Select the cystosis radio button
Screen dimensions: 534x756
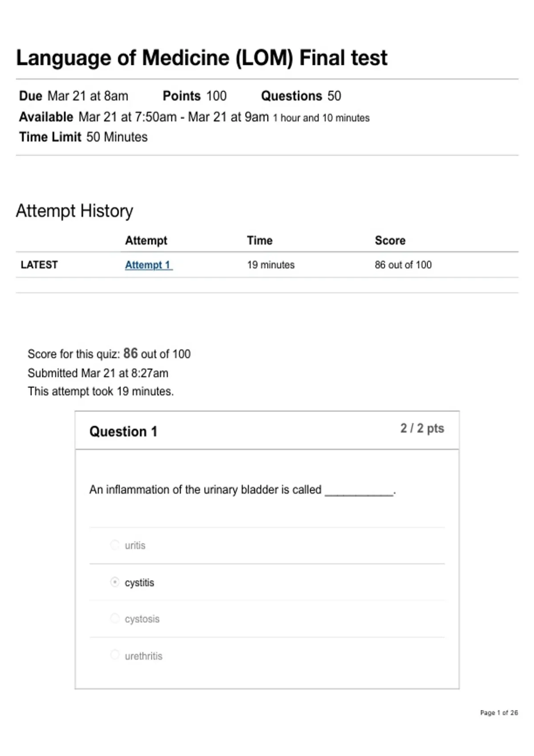coord(115,618)
